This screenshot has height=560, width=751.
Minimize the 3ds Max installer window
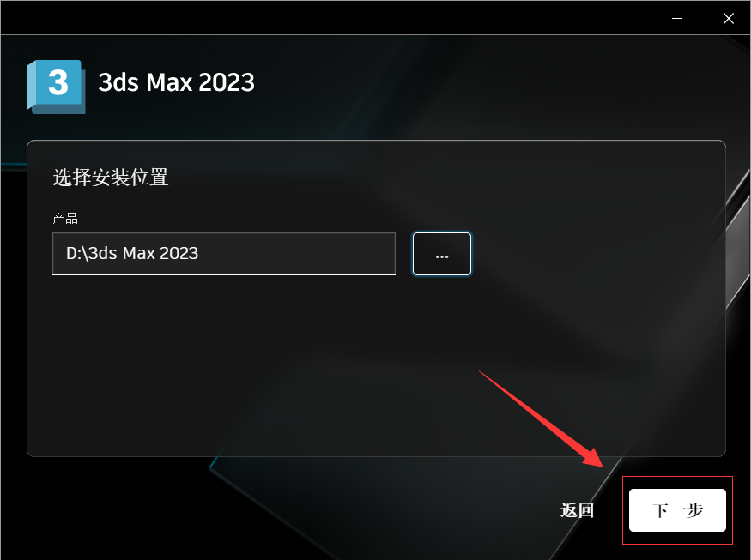(677, 18)
